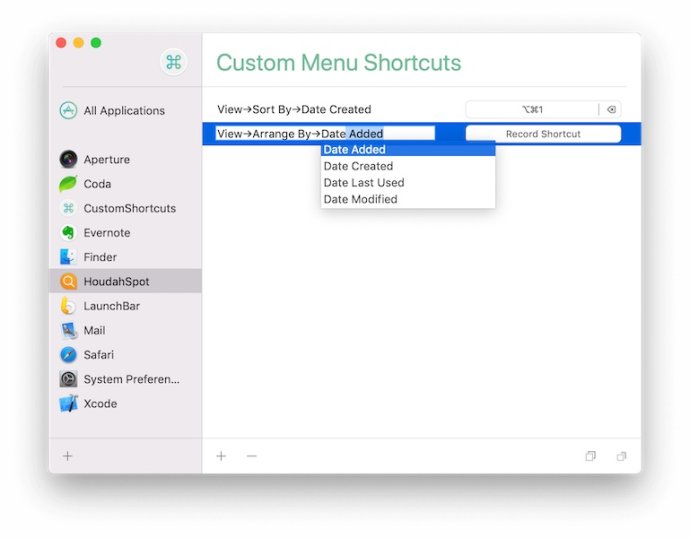Click the CustomShortcuts app icon
This screenshot has width=690, height=538.
point(68,208)
